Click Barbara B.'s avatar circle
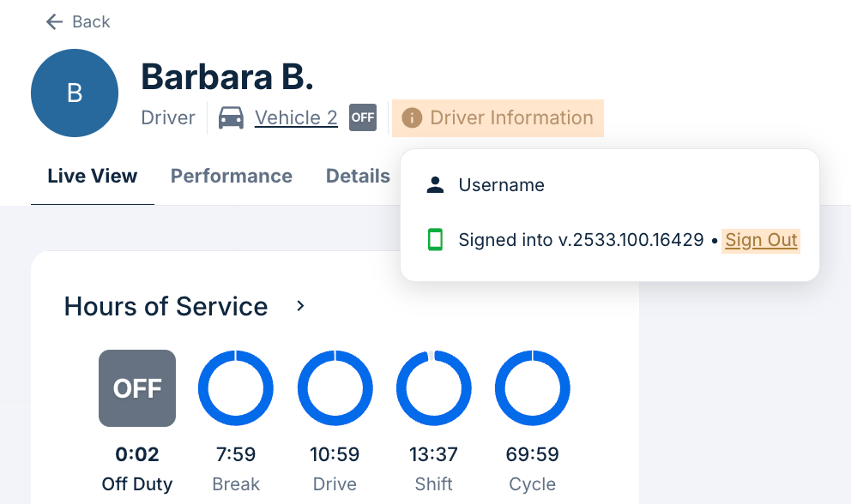This screenshot has height=504, width=851. tap(75, 93)
